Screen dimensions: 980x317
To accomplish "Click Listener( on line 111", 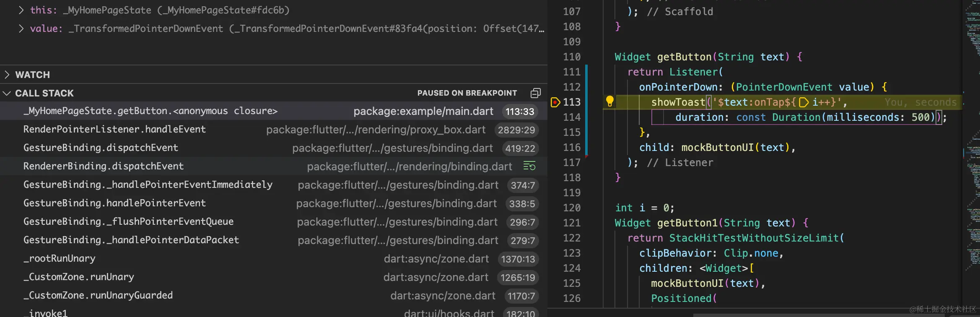I will tap(696, 72).
